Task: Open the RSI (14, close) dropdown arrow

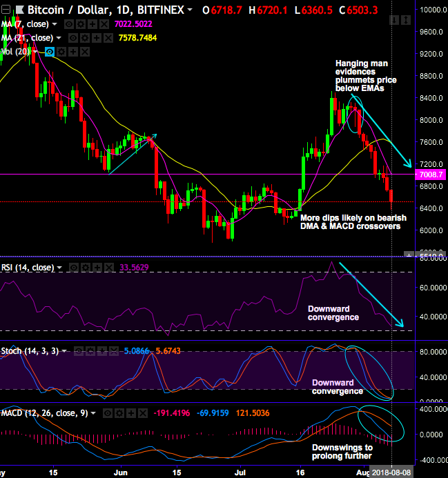Action: point(59,268)
